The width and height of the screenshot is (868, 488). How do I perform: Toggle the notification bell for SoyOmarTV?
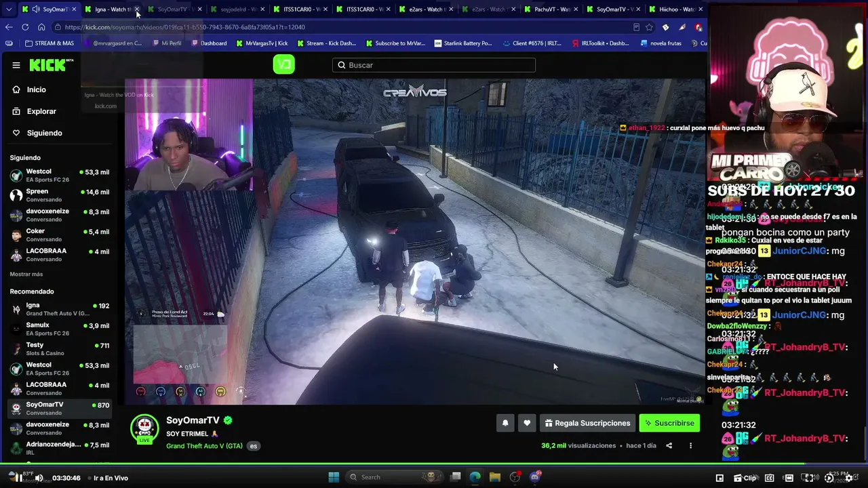click(x=505, y=423)
